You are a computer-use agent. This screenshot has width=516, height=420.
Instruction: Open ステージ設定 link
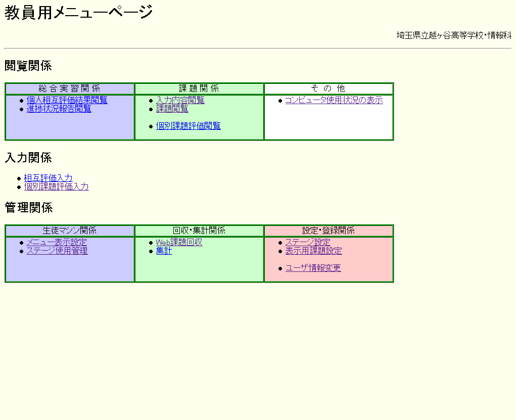(307, 242)
